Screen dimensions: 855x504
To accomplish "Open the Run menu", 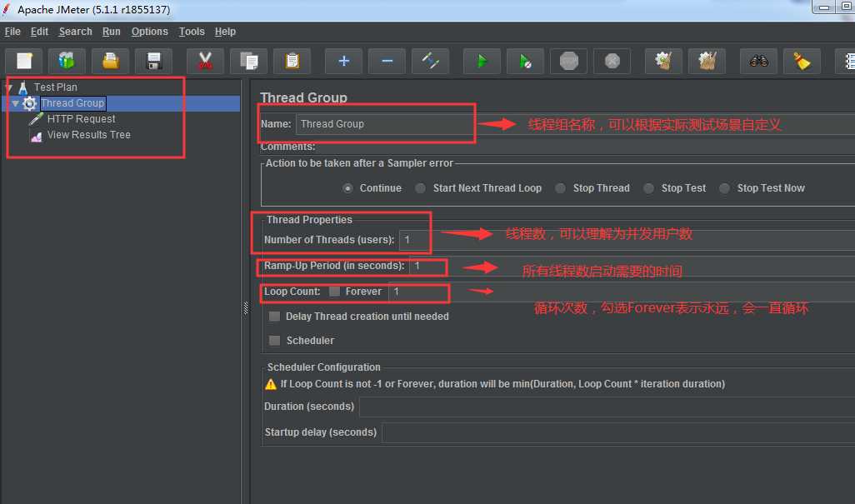I will [111, 32].
